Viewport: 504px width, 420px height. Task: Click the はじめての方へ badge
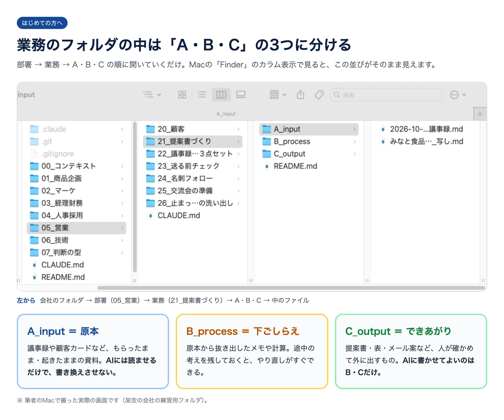click(x=42, y=23)
